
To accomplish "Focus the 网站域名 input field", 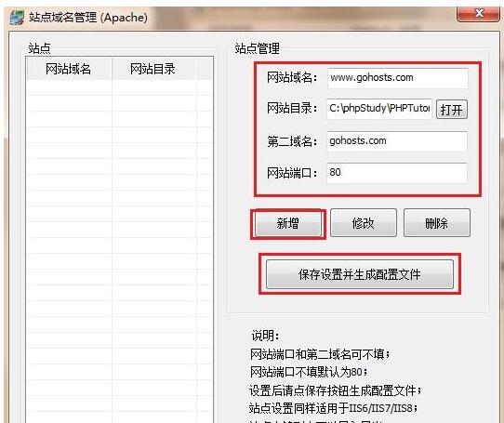I will (398, 78).
